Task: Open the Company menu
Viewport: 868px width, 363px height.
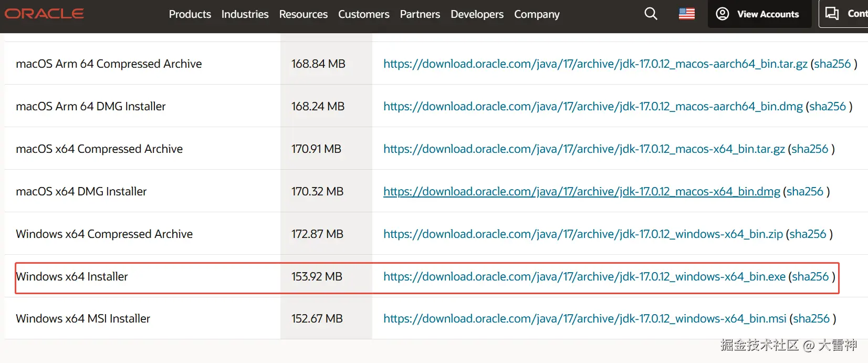Action: tap(537, 14)
